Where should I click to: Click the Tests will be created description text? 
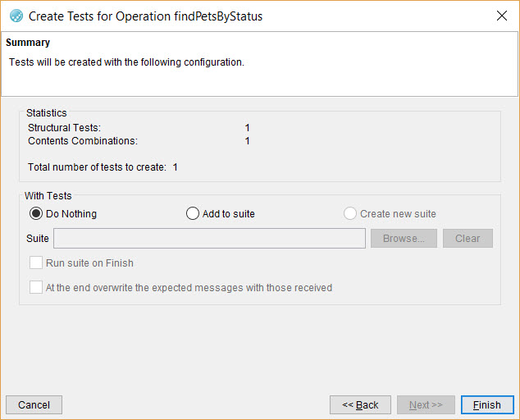tap(126, 62)
